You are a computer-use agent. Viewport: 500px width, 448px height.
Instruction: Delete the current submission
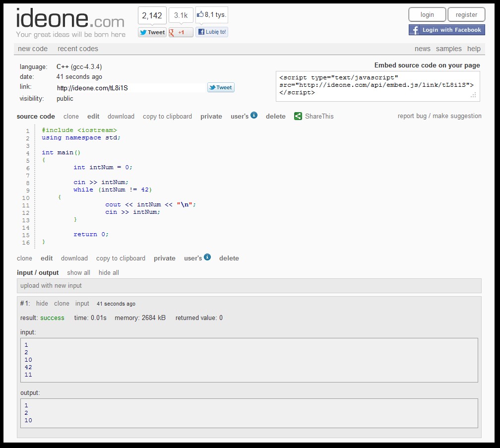click(275, 116)
